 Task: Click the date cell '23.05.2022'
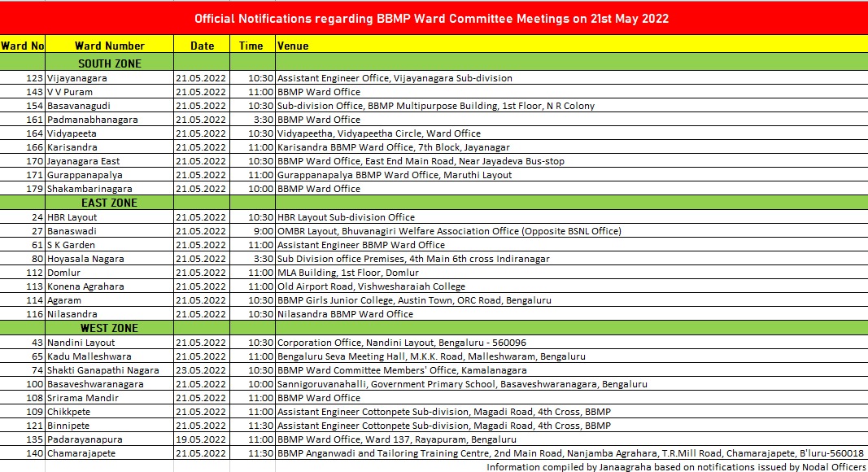(202, 370)
